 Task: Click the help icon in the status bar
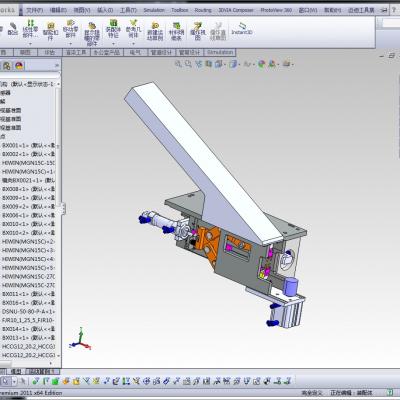(x=390, y=393)
